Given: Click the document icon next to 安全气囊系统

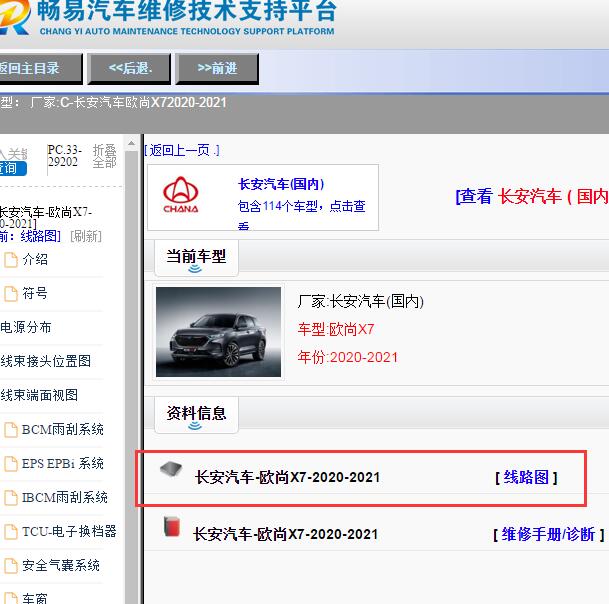Looking at the screenshot, I should coord(11,566).
